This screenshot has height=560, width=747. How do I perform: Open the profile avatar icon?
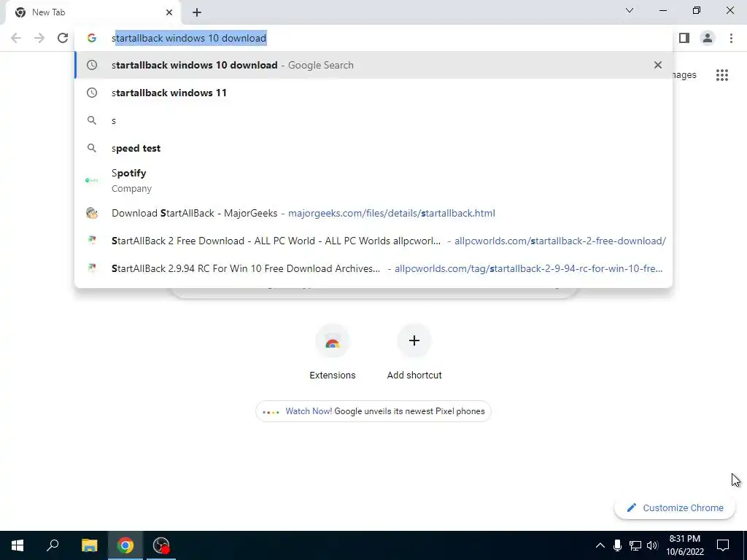708,38
